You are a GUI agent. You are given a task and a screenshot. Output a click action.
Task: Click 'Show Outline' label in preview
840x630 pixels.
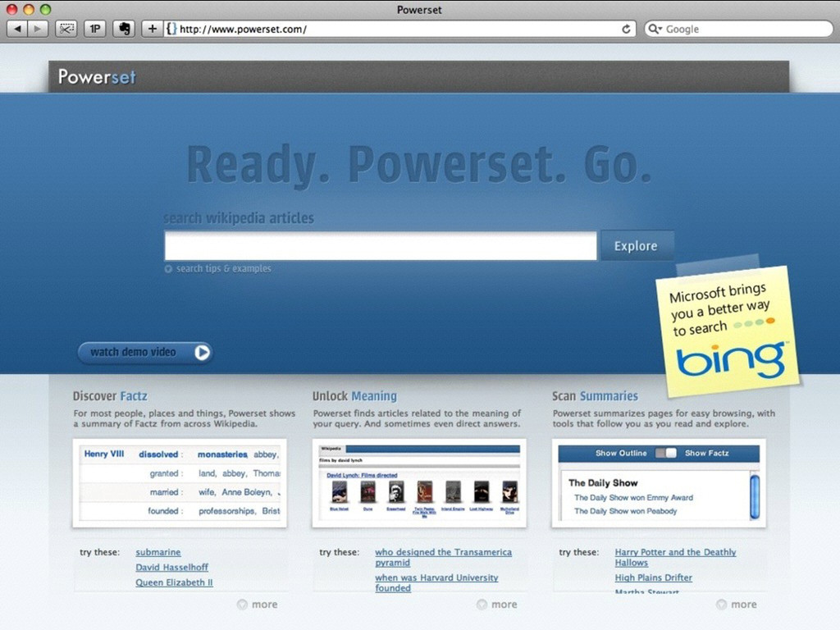(x=621, y=453)
